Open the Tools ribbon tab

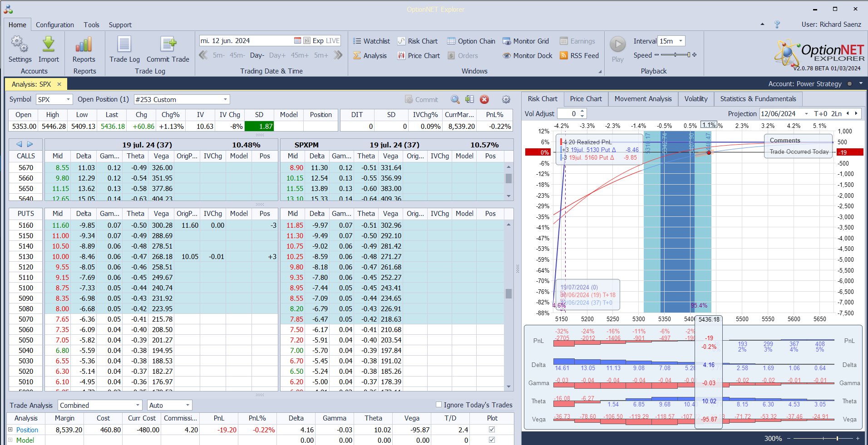[91, 25]
